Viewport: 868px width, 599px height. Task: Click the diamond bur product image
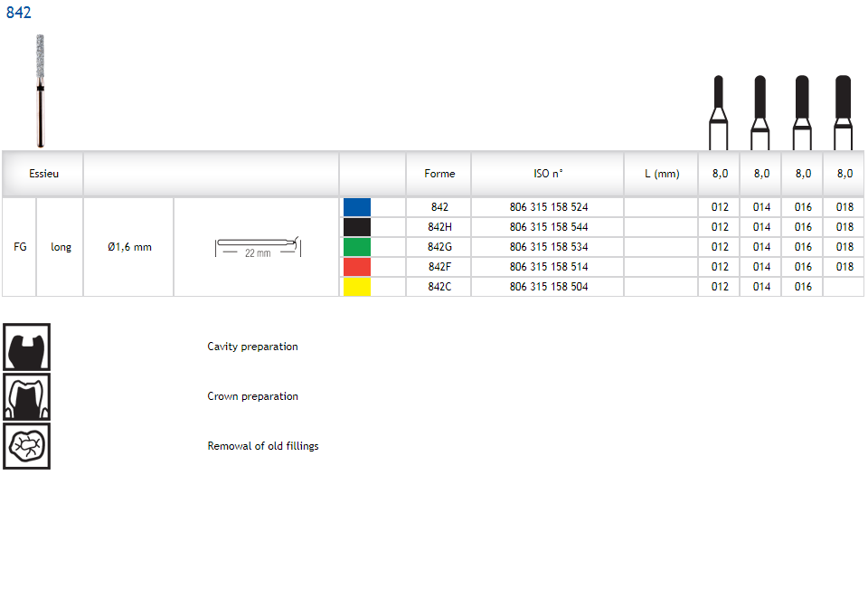[x=41, y=90]
